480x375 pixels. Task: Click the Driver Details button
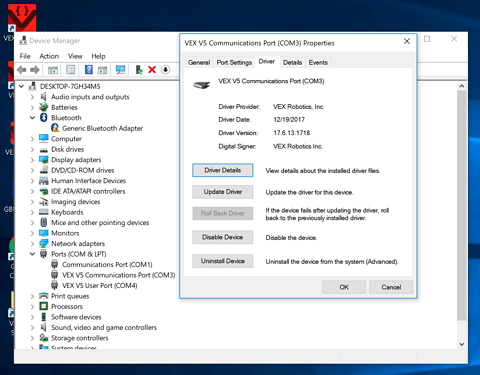223,170
